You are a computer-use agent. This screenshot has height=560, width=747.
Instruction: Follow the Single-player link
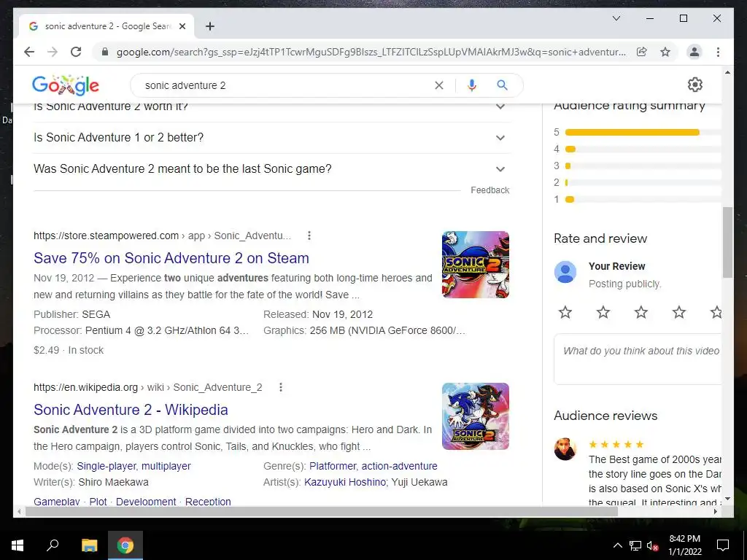coord(107,466)
